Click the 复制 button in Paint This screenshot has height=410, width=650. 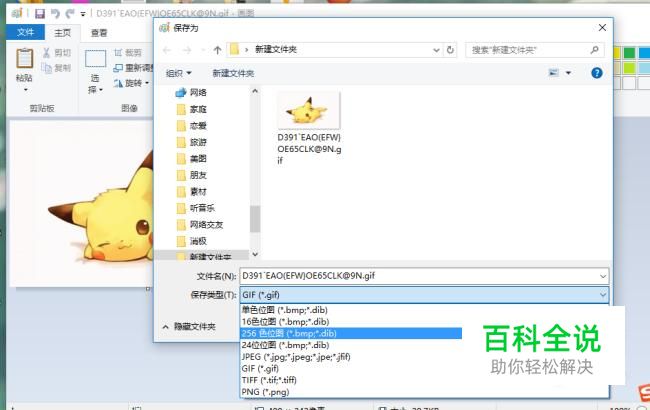(x=57, y=67)
